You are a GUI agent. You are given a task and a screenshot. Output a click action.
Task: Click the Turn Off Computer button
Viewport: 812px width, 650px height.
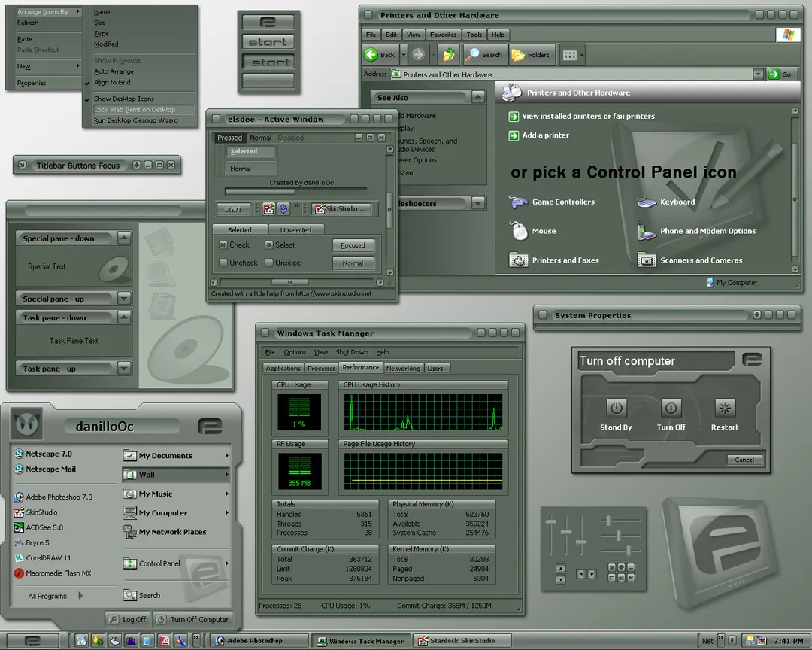[x=192, y=619]
